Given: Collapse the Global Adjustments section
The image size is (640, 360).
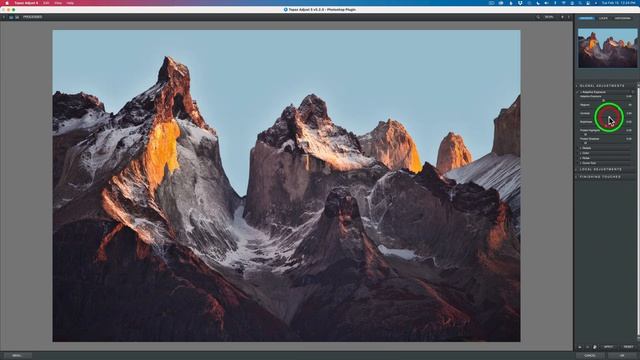Looking at the screenshot, I should pos(602,86).
